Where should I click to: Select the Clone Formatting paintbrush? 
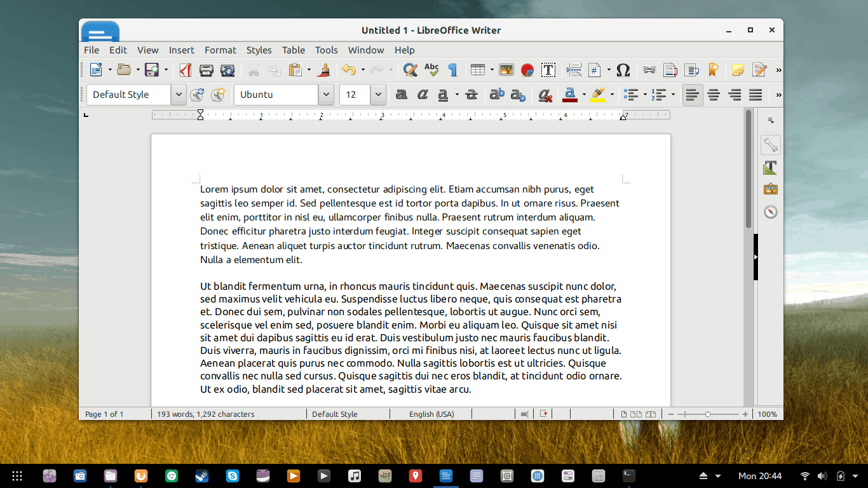(324, 70)
